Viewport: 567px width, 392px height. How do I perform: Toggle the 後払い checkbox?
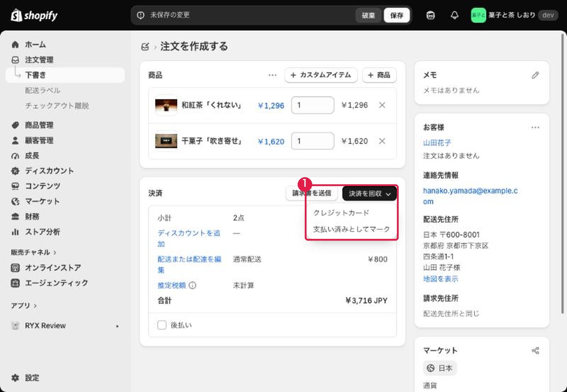coord(162,325)
